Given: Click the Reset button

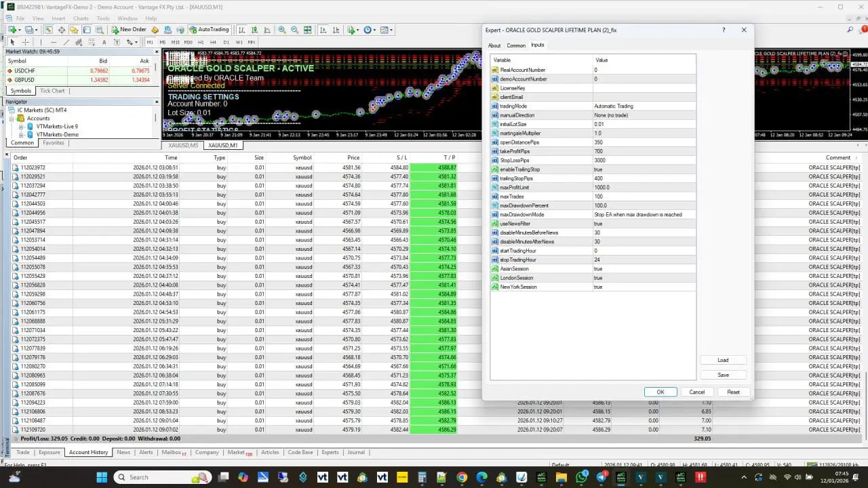Looking at the screenshot, I should click(x=734, y=392).
